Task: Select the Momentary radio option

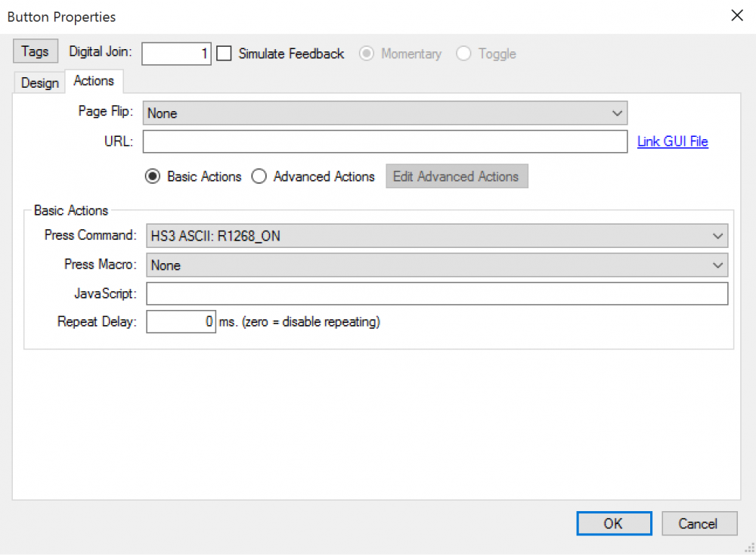Action: [x=367, y=54]
